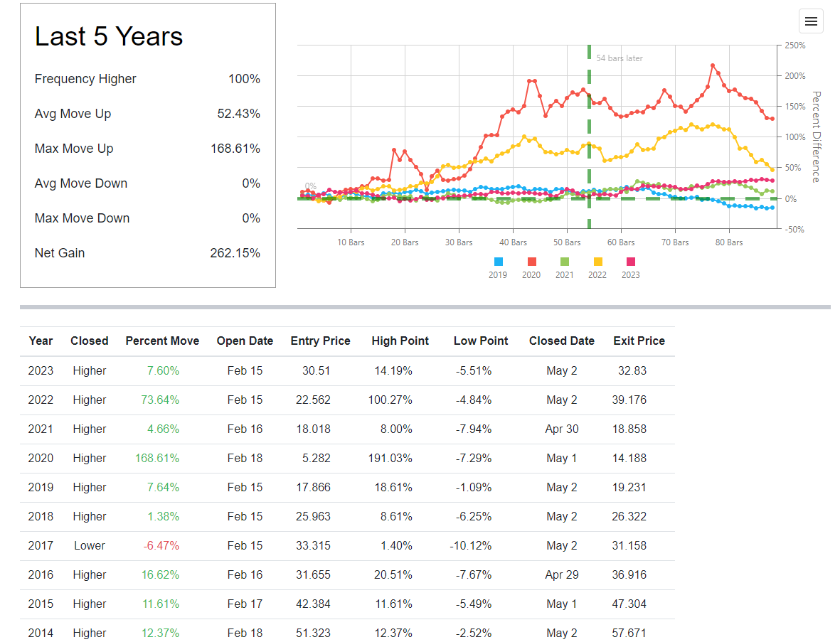Click exit price 57.671
Image resolution: width=840 pixels, height=642 pixels.
[x=629, y=633]
